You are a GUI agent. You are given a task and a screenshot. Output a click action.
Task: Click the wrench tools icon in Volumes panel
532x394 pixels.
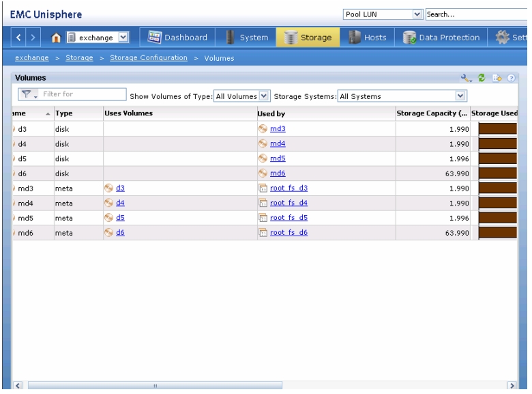[x=466, y=78]
